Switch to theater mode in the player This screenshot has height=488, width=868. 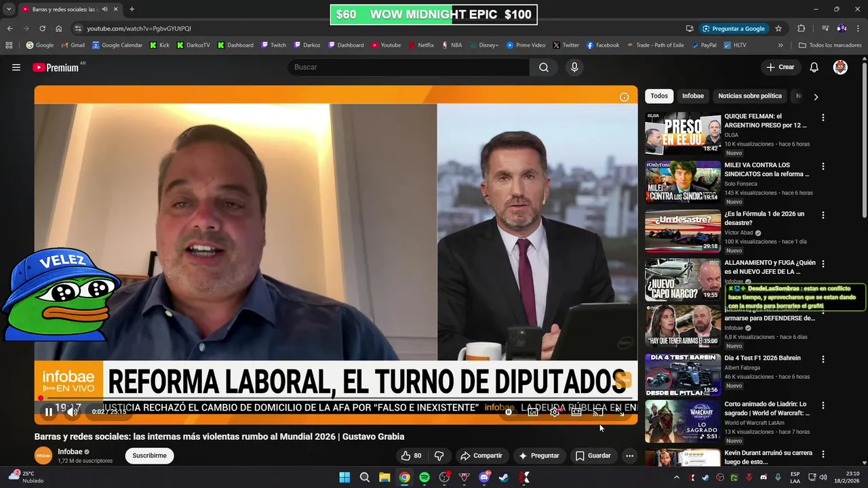click(576, 412)
